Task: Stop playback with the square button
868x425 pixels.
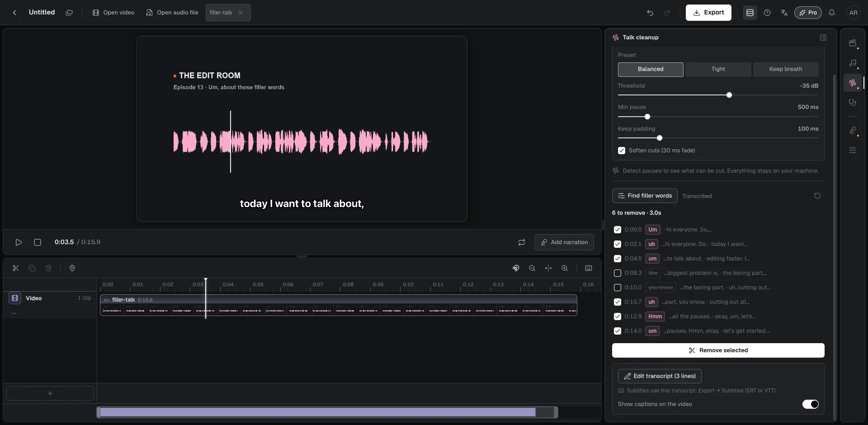Action: (x=38, y=242)
